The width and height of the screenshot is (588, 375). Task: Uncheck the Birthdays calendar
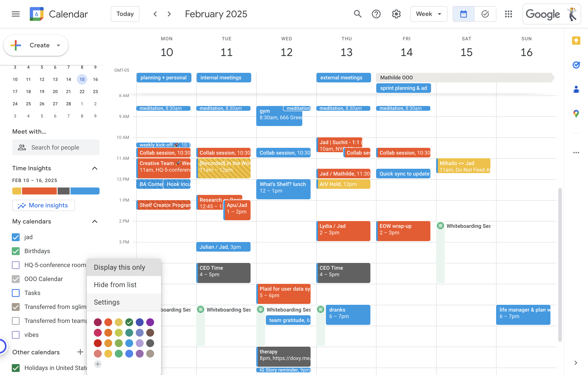[16, 251]
